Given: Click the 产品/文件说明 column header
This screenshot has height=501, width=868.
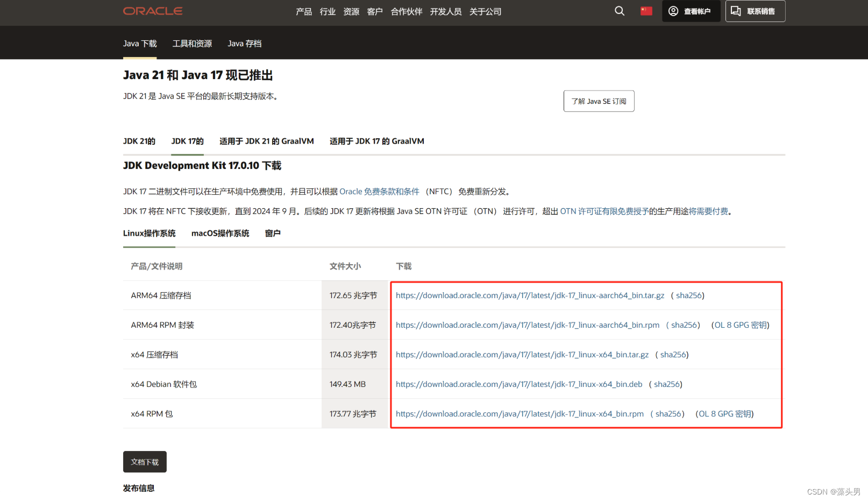Looking at the screenshot, I should (156, 266).
